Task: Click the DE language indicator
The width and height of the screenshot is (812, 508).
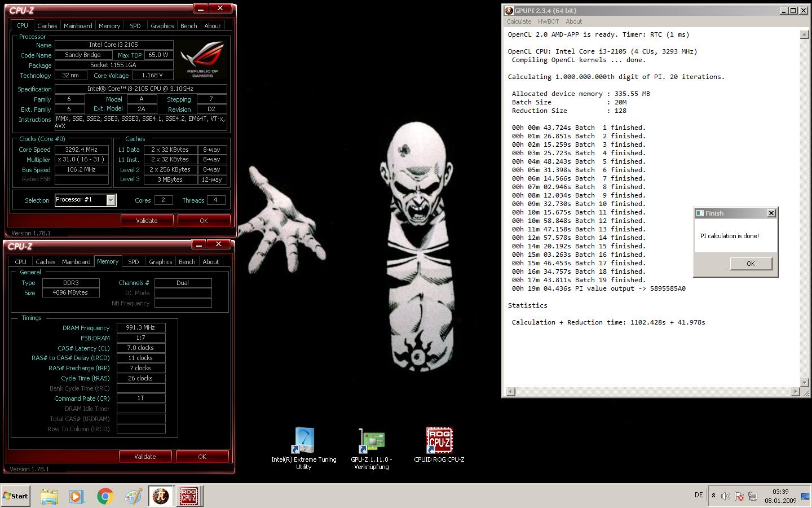Action: pos(699,495)
